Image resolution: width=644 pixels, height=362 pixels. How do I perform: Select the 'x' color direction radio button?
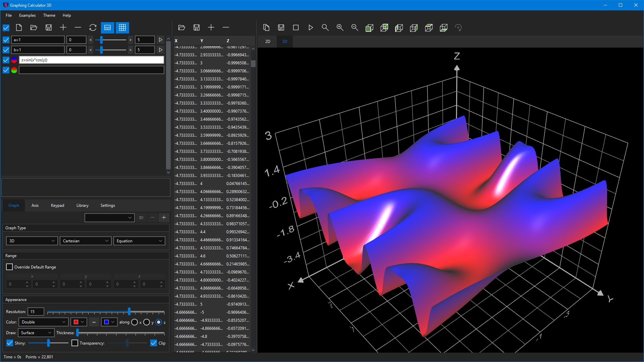[135, 322]
